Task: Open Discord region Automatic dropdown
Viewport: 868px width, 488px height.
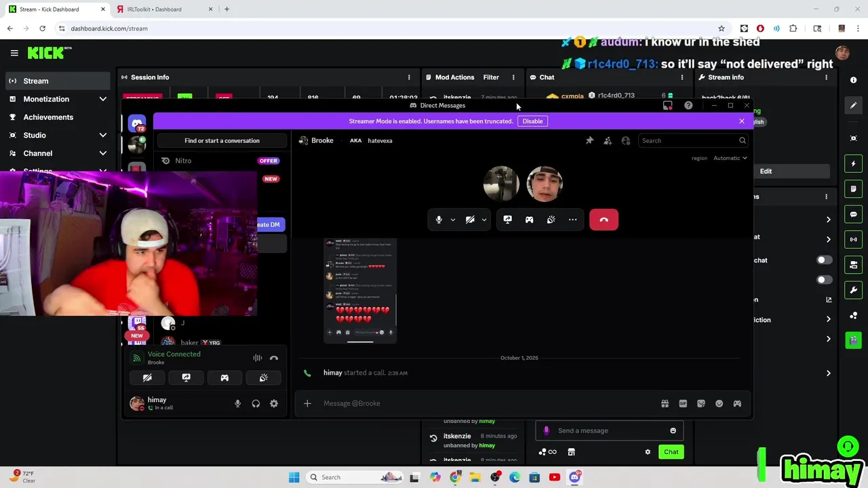Action: [x=730, y=158]
